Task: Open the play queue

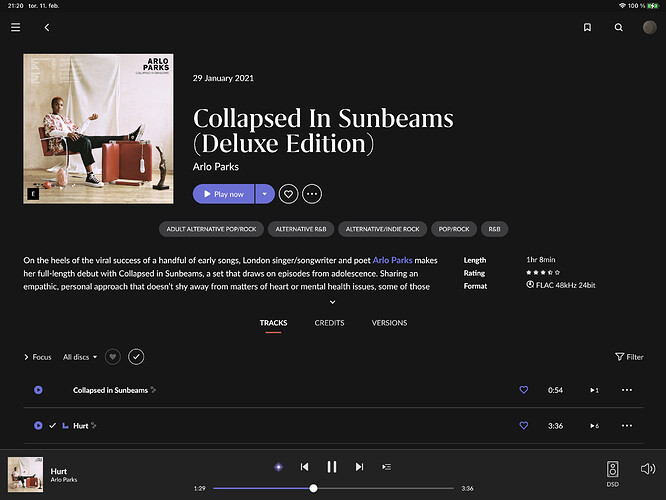Action: click(x=387, y=467)
